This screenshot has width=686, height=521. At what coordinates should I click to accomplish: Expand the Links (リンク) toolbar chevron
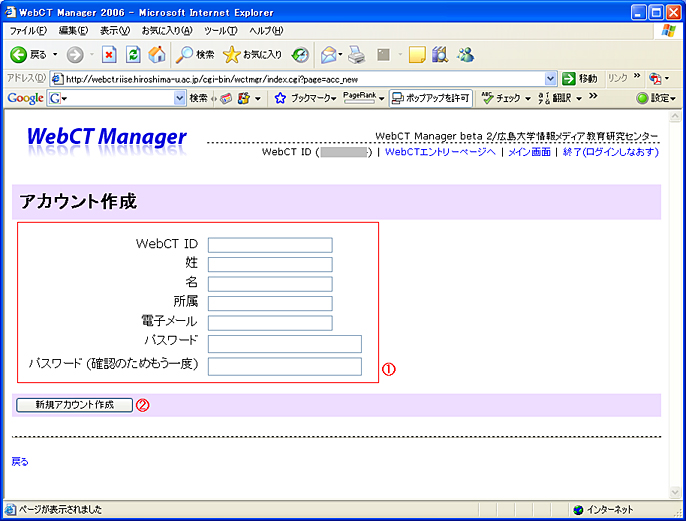(x=637, y=76)
